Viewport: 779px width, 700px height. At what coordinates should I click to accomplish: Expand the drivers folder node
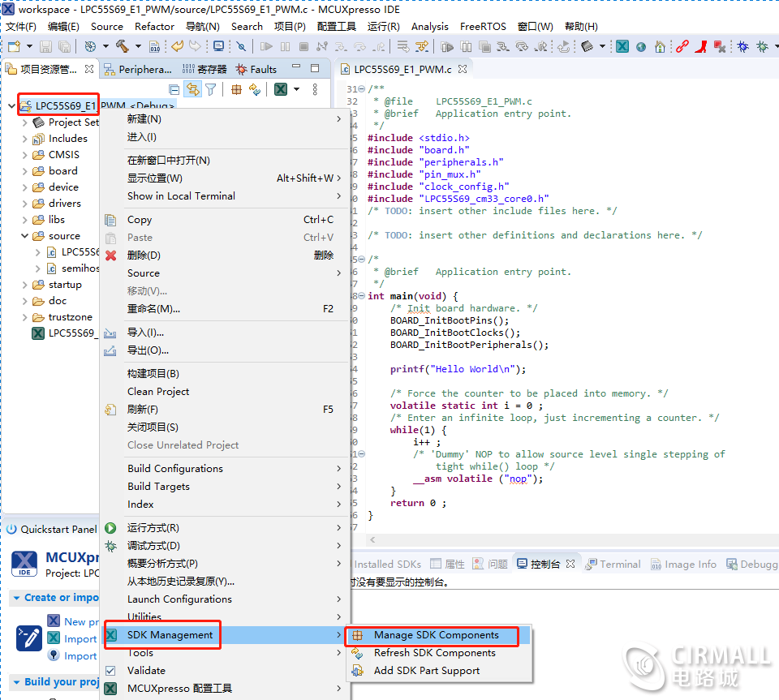click(25, 204)
